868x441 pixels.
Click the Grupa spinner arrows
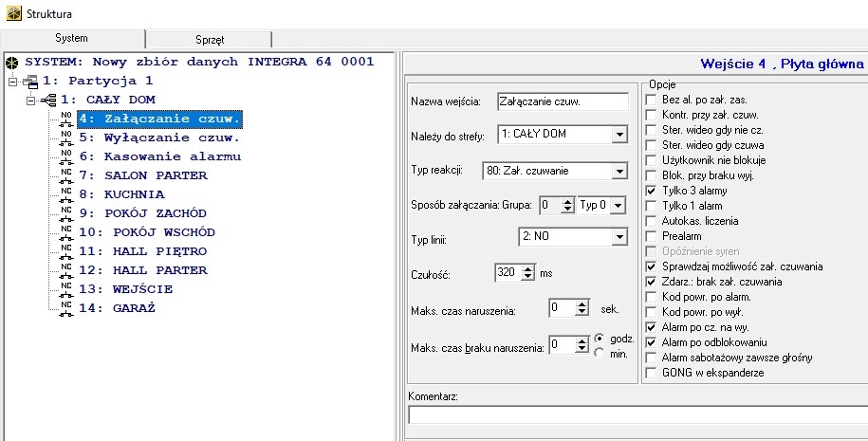click(567, 205)
